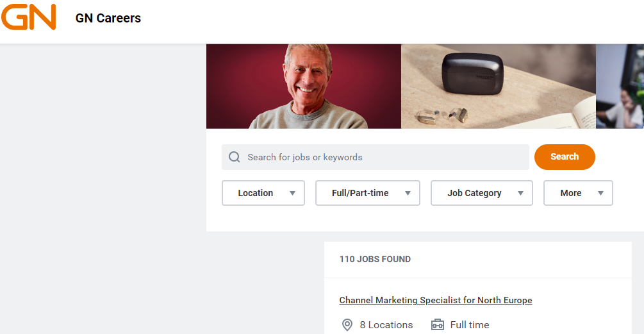This screenshot has height=334, width=644.
Task: Click the black charging case banner image
Action: click(x=499, y=87)
